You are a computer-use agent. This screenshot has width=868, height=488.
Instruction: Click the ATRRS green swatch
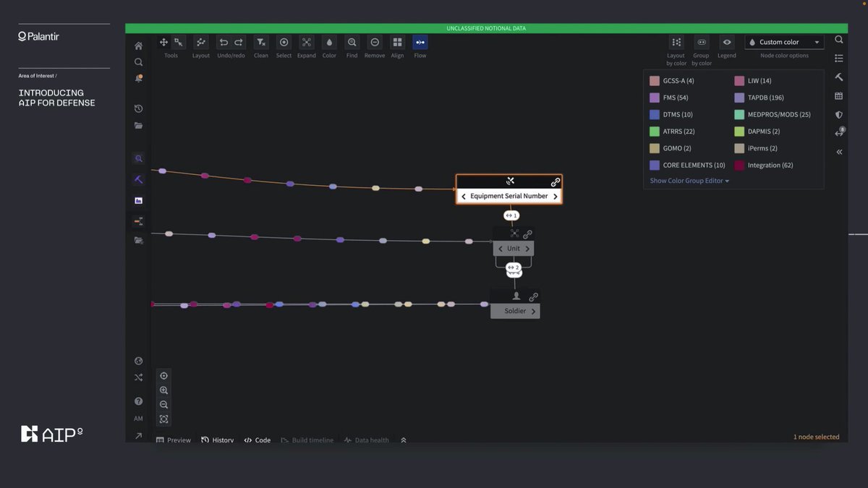coord(655,132)
